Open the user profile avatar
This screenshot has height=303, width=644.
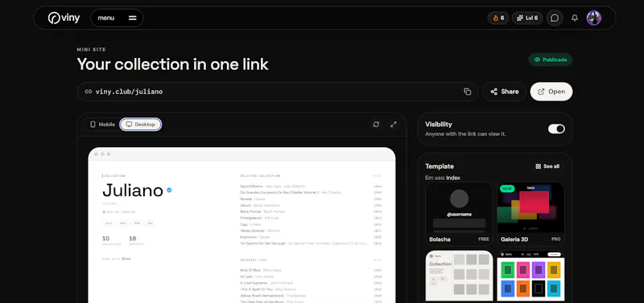pyautogui.click(x=594, y=18)
